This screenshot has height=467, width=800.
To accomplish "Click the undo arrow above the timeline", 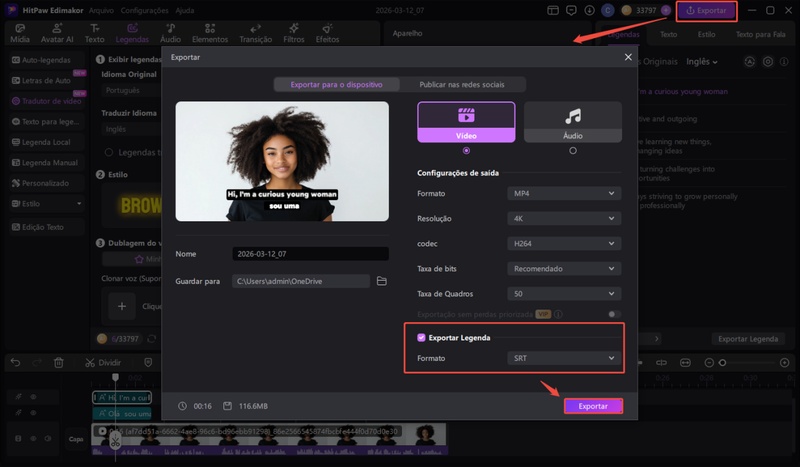I will [15, 362].
